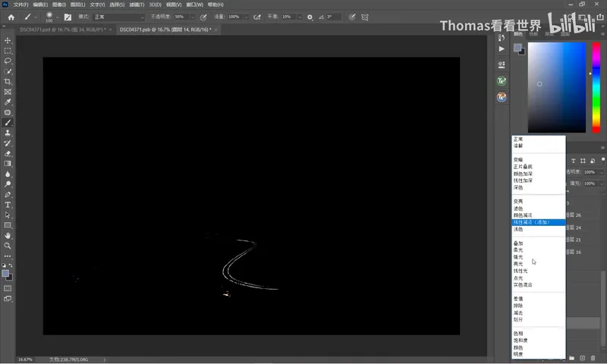Choose 饱和度 blend mode
Screen dimensions: 607x364
coord(539,340)
